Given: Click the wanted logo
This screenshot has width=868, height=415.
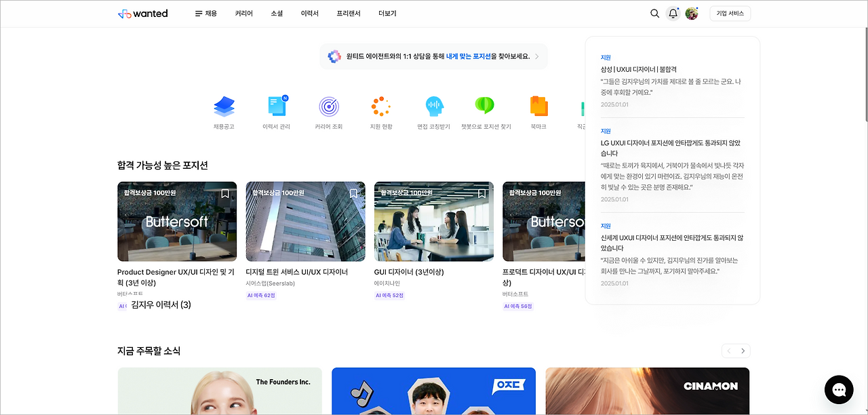Looking at the screenshot, I should 142,14.
